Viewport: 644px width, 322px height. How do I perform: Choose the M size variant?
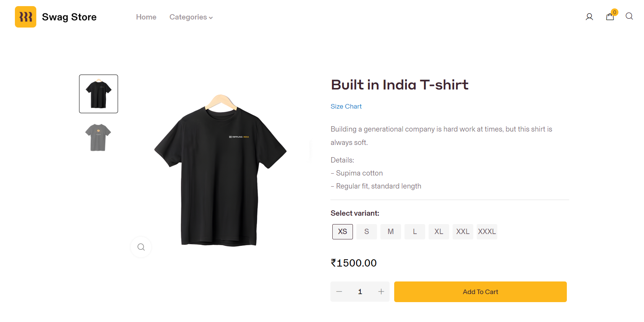pyautogui.click(x=391, y=232)
